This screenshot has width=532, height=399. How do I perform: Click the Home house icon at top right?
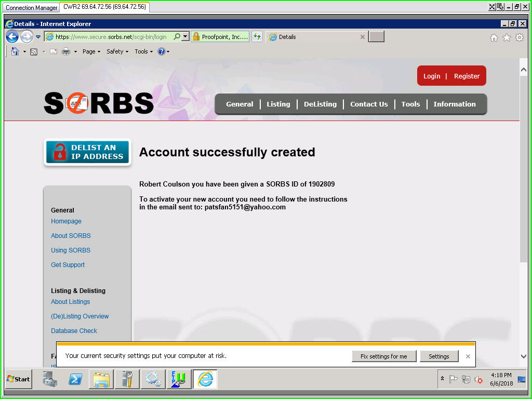(x=494, y=37)
